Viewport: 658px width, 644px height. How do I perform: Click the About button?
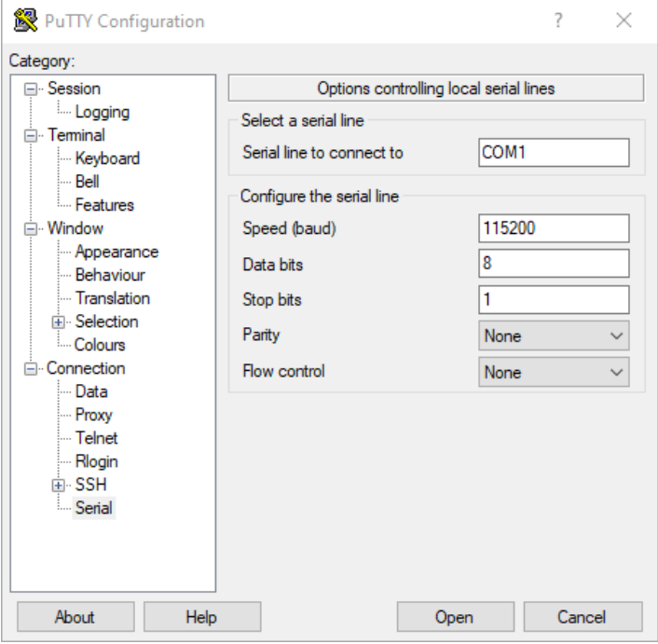point(75,617)
